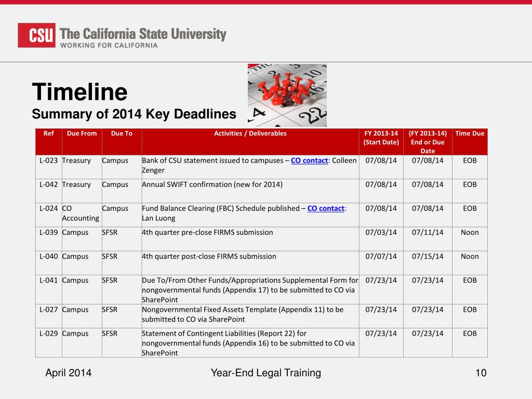Click the 'WORKING FOR CALIFORNIA' tagline
This screenshot has height=399, width=532.
109,45
